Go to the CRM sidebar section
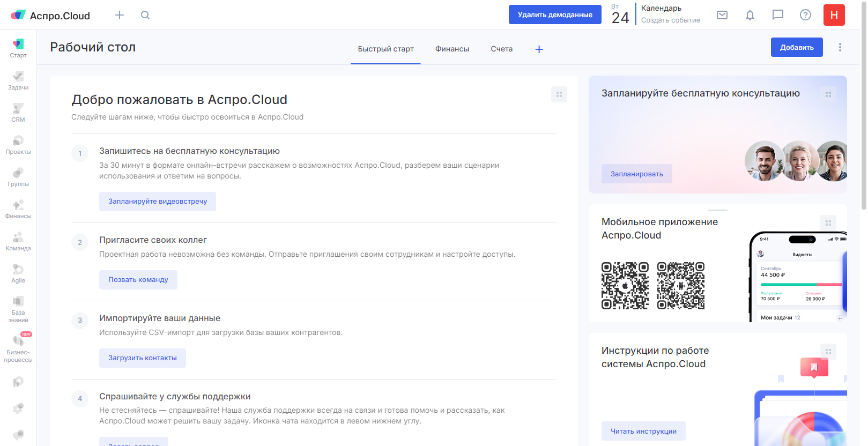 (18, 113)
